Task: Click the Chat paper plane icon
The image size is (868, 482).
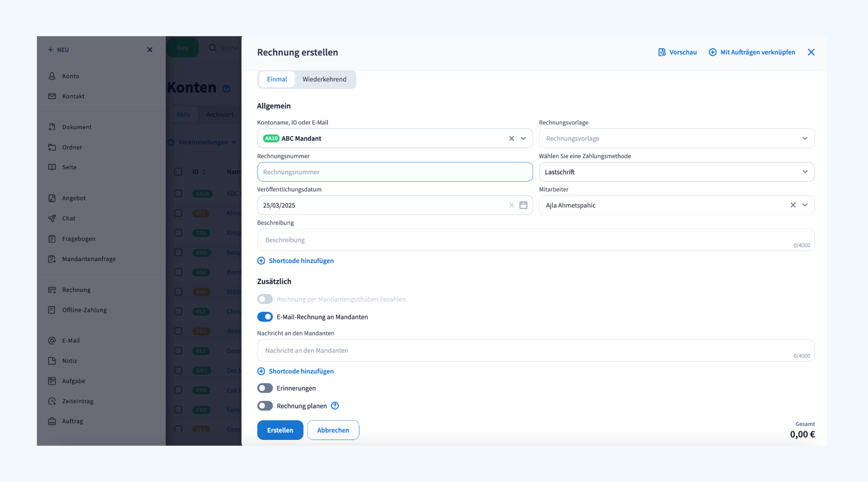Action: (52, 218)
